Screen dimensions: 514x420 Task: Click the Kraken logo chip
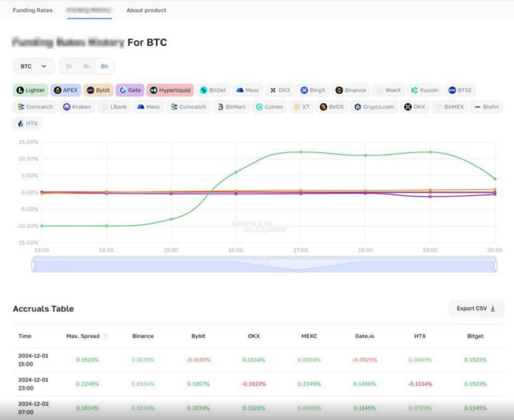tap(77, 107)
